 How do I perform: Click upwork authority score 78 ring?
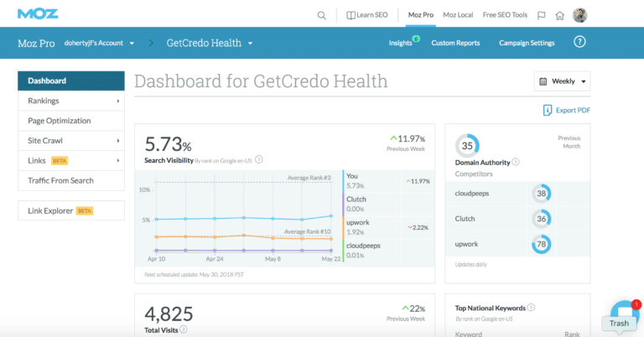pyautogui.click(x=542, y=244)
